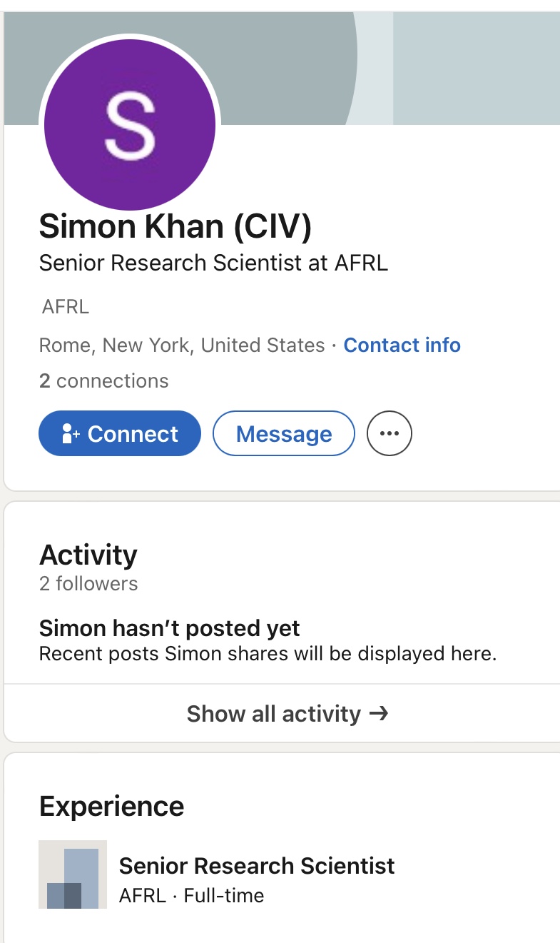The image size is (560, 943).
Task: Click the headline Senior Research Scientist at AFRL
Action: [213, 263]
